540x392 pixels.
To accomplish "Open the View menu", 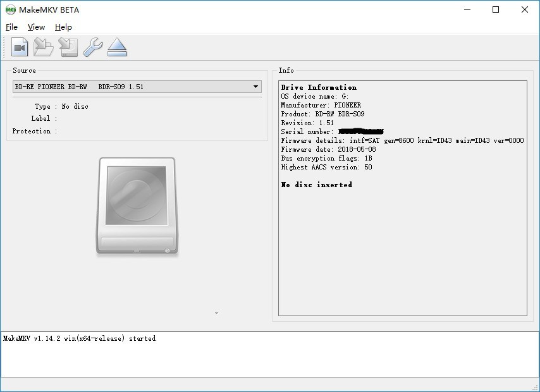I will [x=36, y=27].
